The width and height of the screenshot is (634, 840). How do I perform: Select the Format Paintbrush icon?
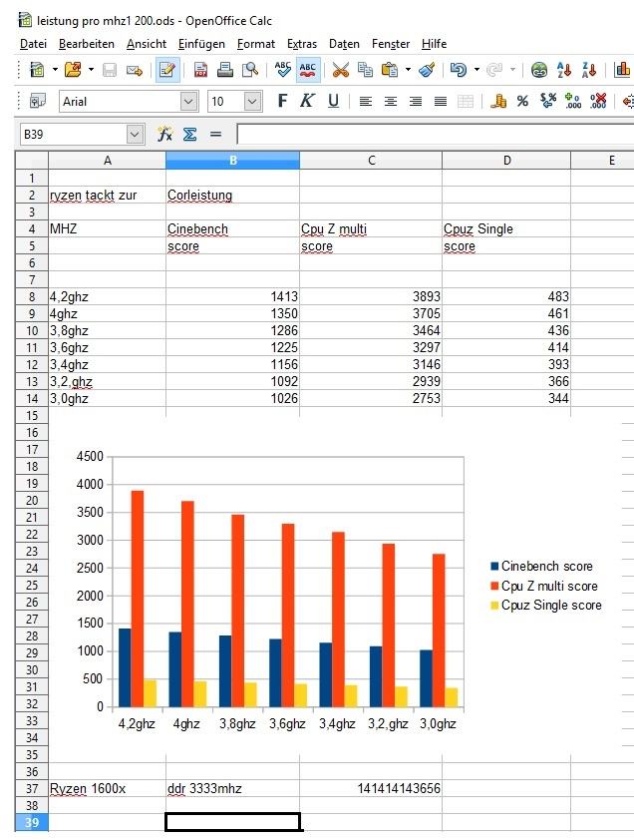pos(427,70)
